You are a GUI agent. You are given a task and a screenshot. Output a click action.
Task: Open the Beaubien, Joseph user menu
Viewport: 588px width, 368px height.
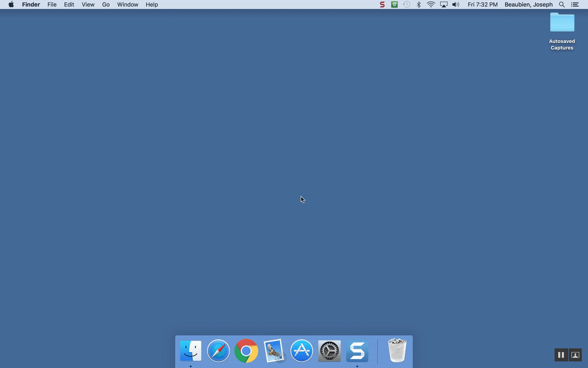528,4
